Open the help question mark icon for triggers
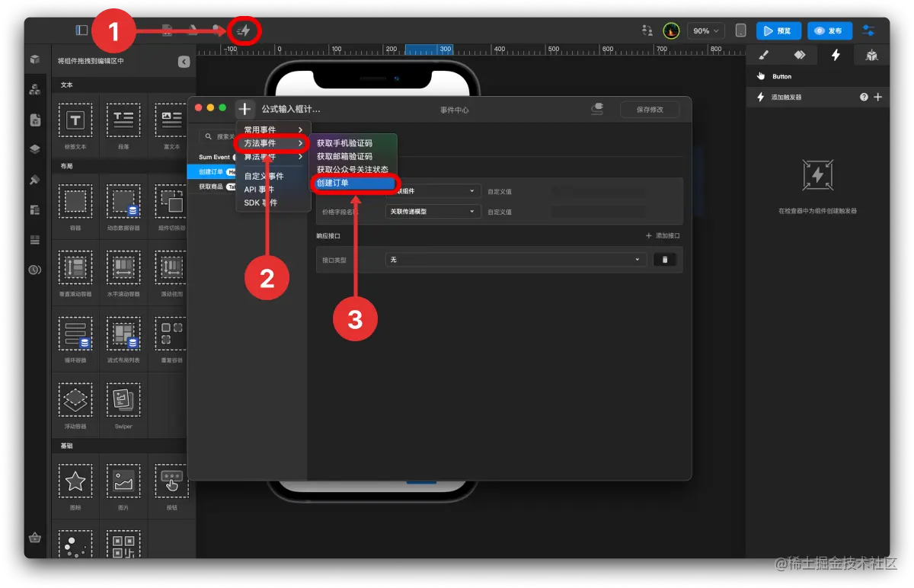This screenshot has height=588, width=914. 864,97
